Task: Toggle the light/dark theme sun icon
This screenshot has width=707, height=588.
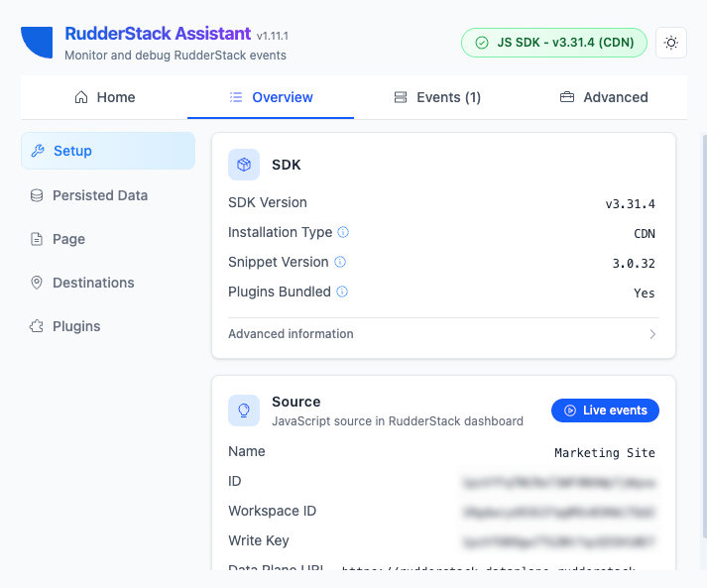Action: pyautogui.click(x=671, y=43)
